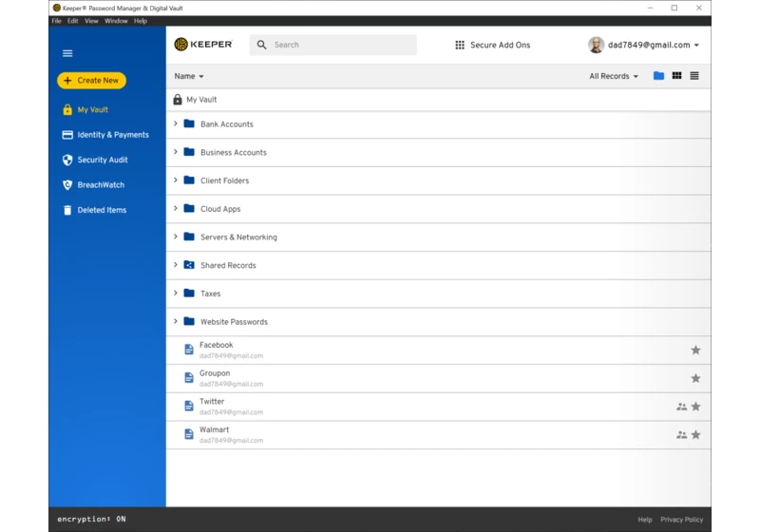
Task: Open the Groupon record title
Action: [x=215, y=373]
